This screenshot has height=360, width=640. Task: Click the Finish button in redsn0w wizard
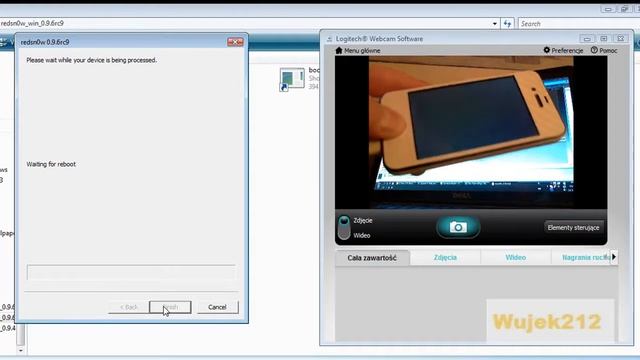click(x=170, y=307)
